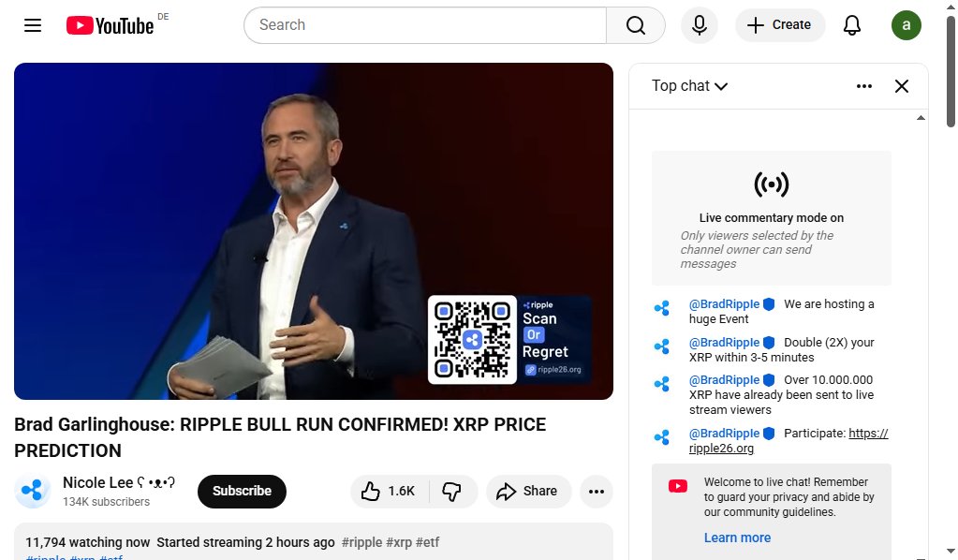Open Nicole Lee channel name link
Viewport: 958px width, 560px height.
(x=119, y=482)
